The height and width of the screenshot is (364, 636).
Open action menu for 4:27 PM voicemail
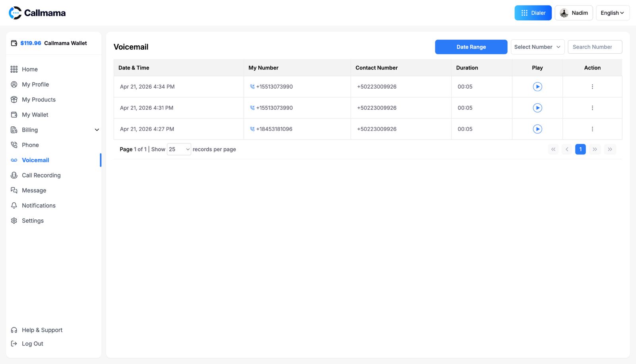point(592,129)
